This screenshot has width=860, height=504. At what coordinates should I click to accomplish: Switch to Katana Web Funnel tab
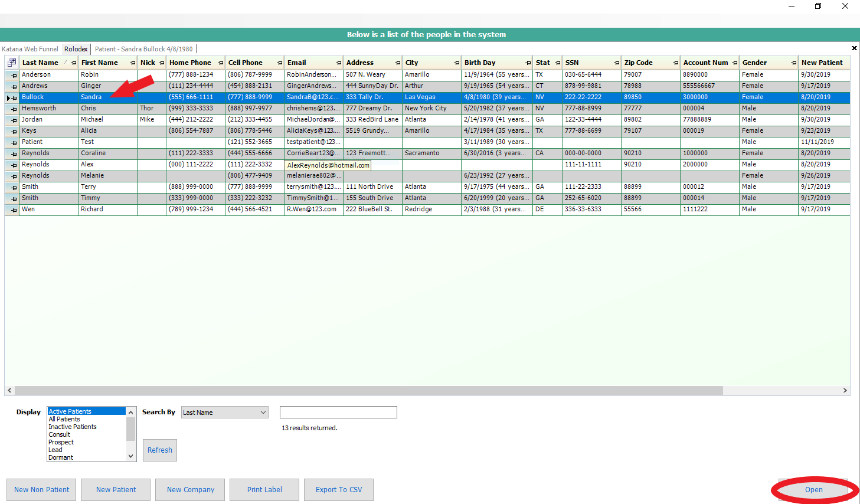tap(30, 49)
